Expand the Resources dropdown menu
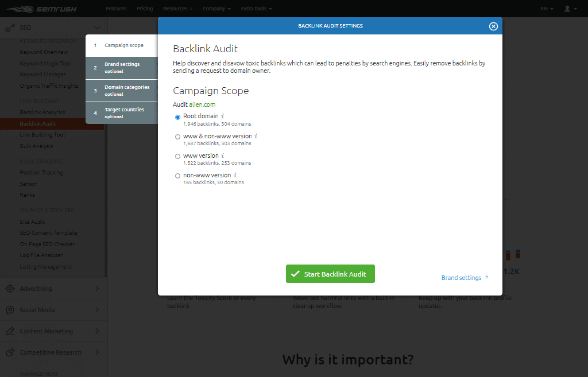Image resolution: width=588 pixels, height=377 pixels. [x=176, y=9]
